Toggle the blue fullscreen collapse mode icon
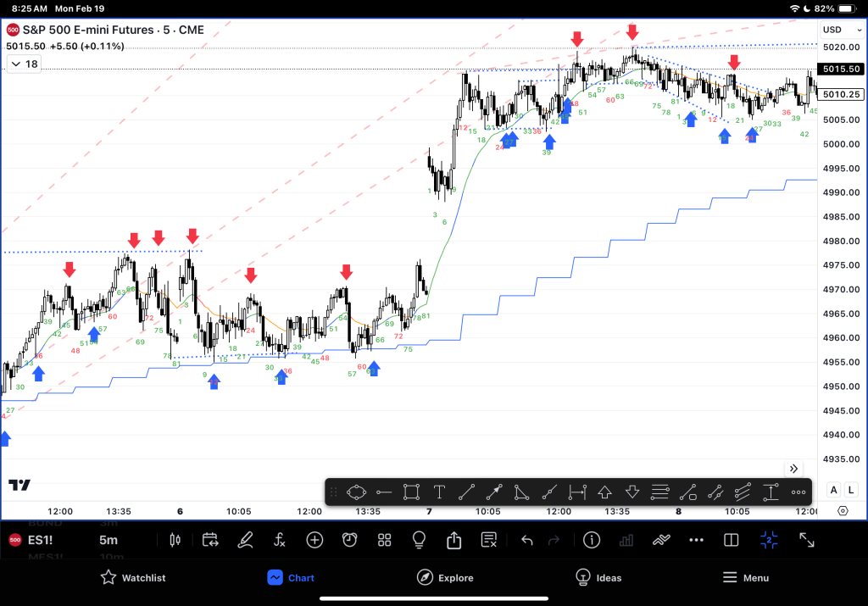 [769, 540]
